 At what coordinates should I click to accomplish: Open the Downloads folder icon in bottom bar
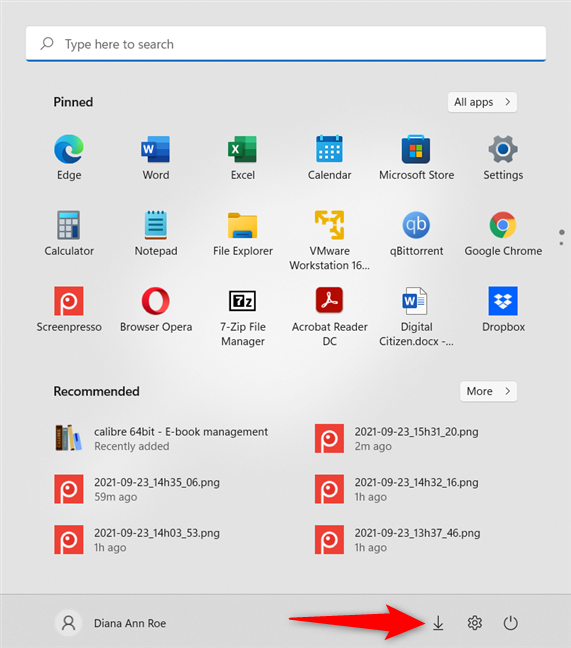coord(438,623)
